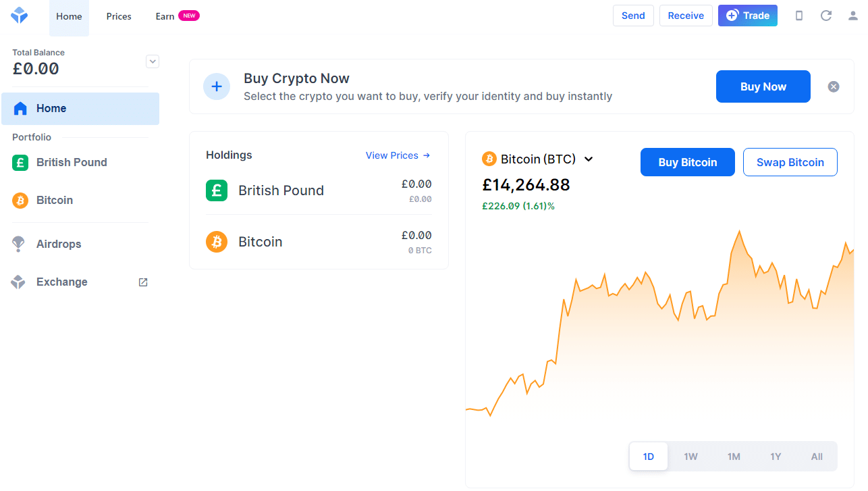The width and height of the screenshot is (868, 491).
Task: Click the Holdings panel title
Action: point(229,155)
